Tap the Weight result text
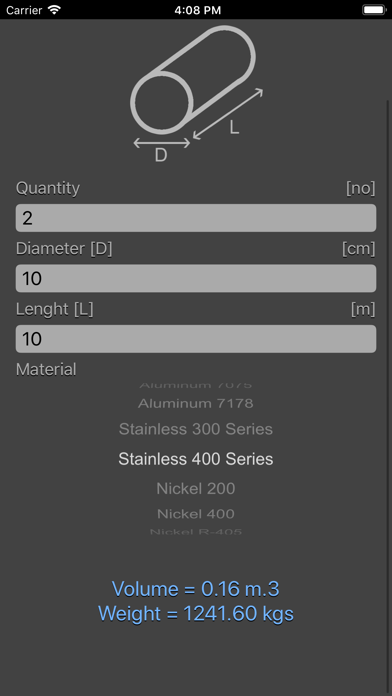392x696 pixels. [x=196, y=614]
